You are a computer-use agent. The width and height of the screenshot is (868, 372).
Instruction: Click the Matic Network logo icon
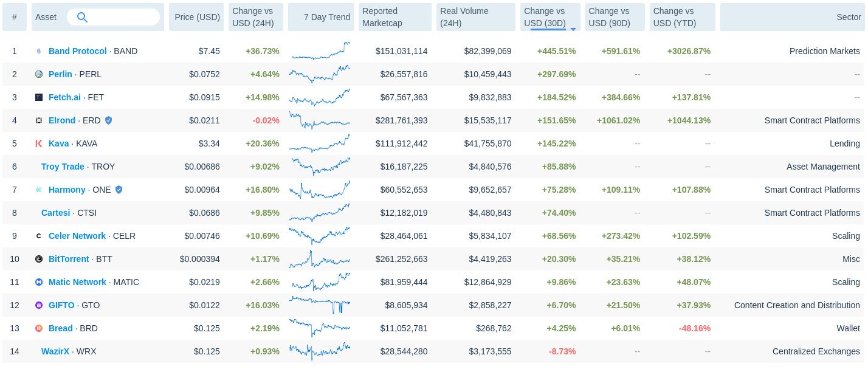point(39,282)
